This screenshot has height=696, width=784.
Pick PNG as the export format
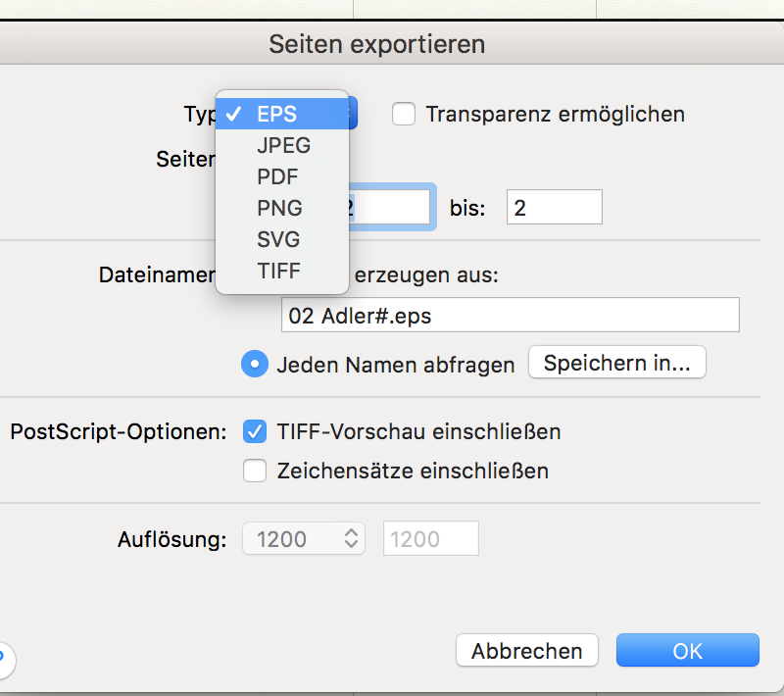(x=279, y=208)
